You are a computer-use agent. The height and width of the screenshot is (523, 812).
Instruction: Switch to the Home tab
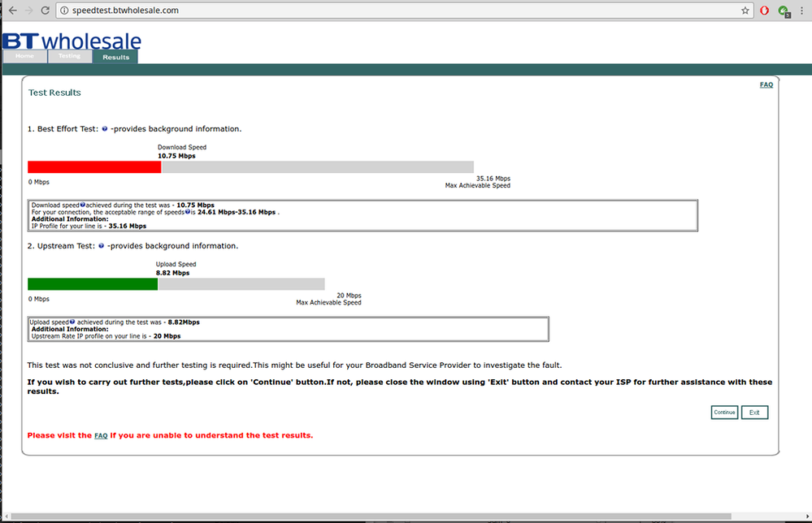coord(25,56)
